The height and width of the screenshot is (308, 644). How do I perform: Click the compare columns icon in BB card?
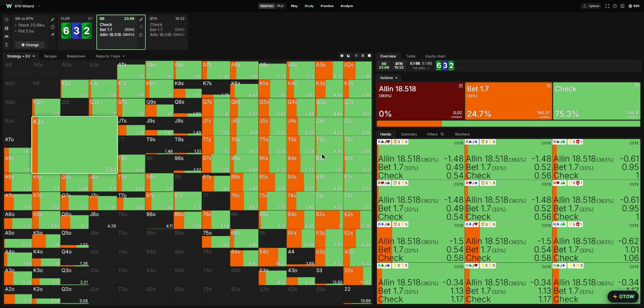[141, 35]
